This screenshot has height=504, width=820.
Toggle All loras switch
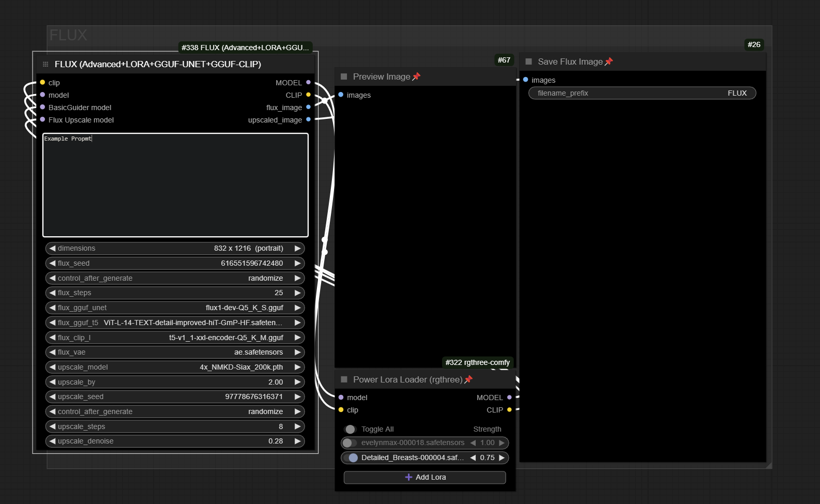pos(350,429)
